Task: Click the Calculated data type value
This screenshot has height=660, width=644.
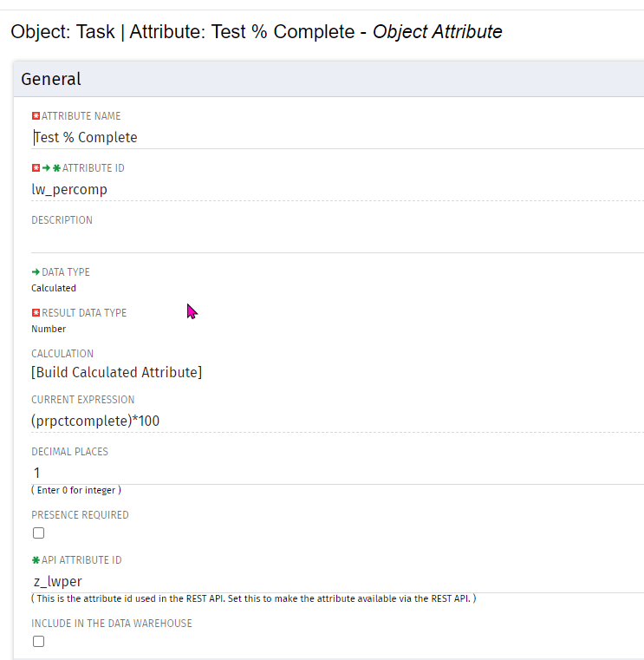Action: pos(54,288)
